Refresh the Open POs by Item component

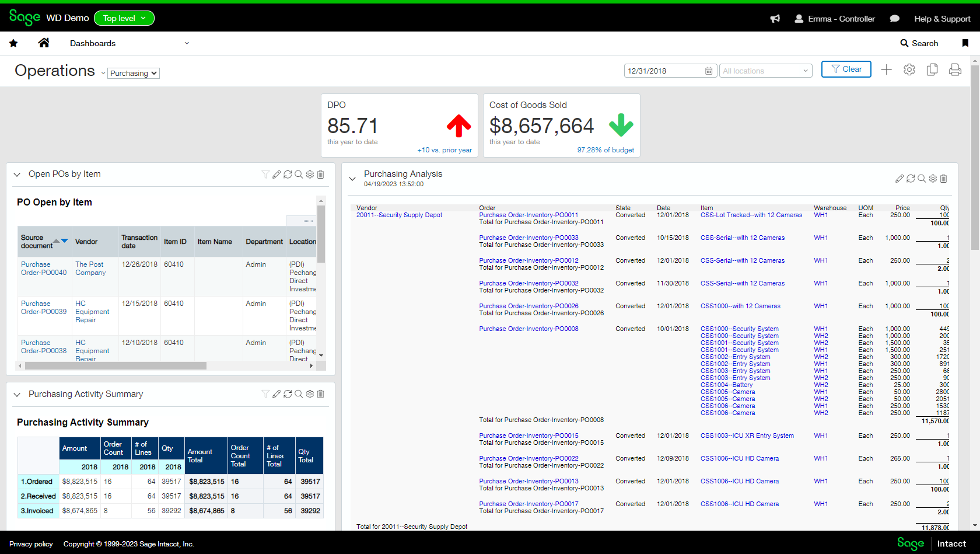288,174
